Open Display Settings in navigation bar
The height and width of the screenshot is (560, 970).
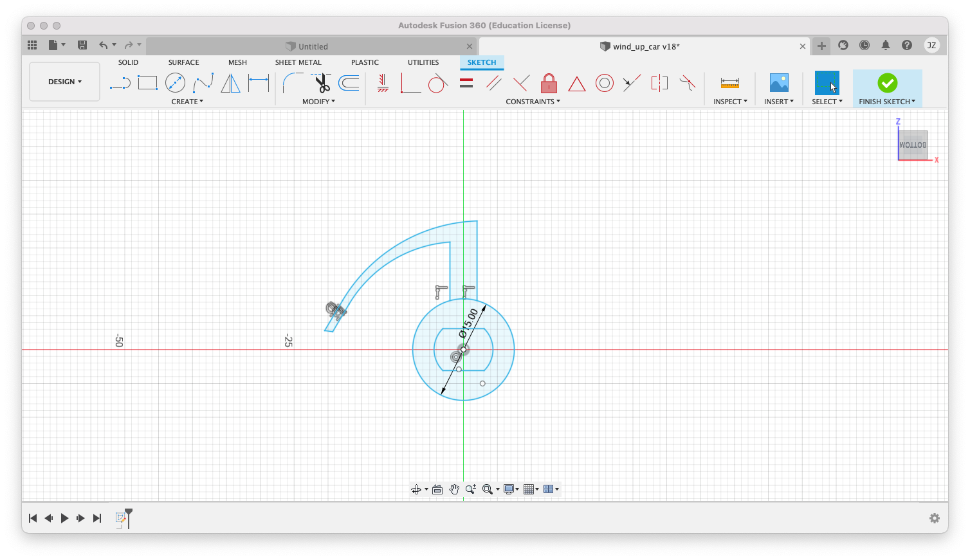click(x=511, y=489)
